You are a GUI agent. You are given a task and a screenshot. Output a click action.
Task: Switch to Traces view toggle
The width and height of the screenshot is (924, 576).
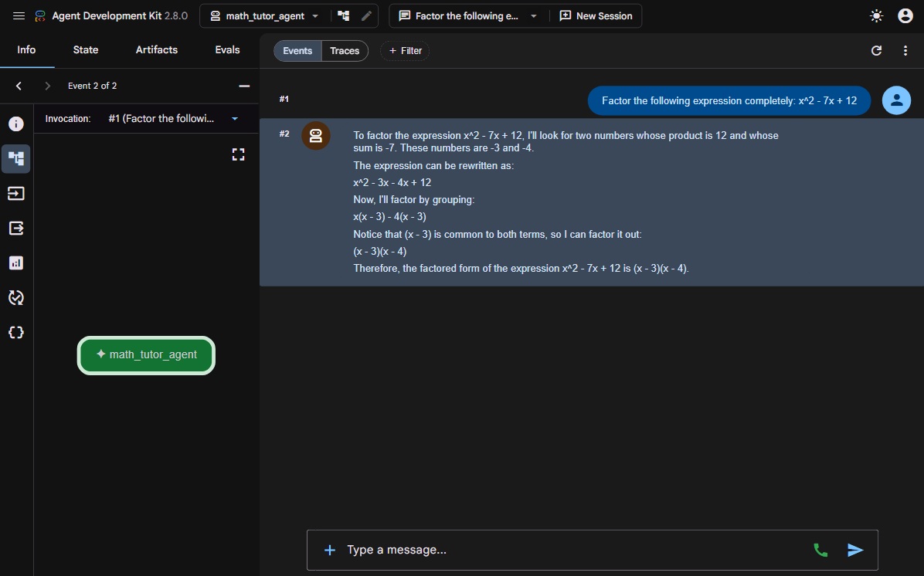click(x=345, y=51)
